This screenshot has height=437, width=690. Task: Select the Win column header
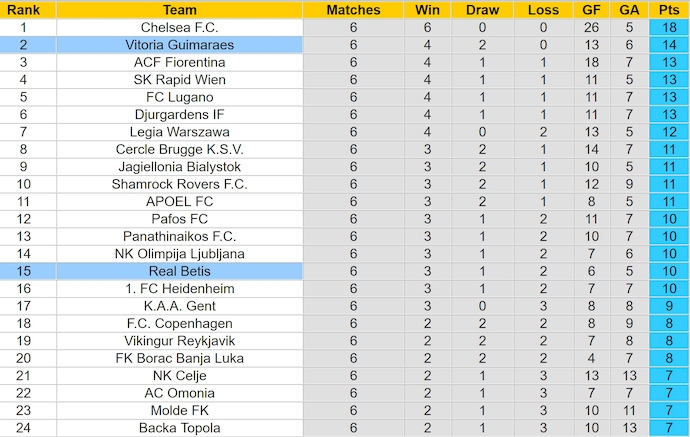[424, 10]
